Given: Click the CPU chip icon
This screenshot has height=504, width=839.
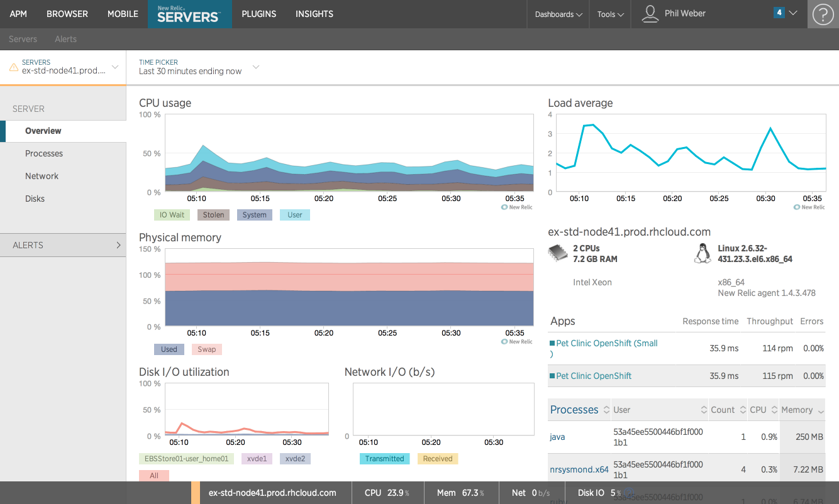Looking at the screenshot, I should (557, 253).
